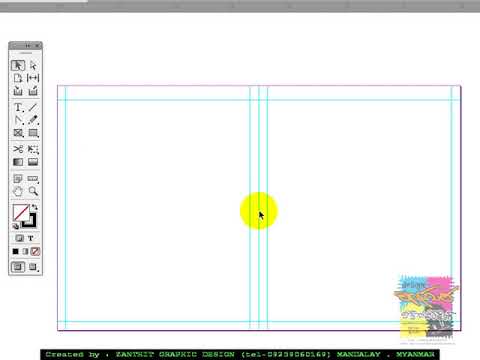
Task: Select the Gap tool
Action: pos(33,78)
